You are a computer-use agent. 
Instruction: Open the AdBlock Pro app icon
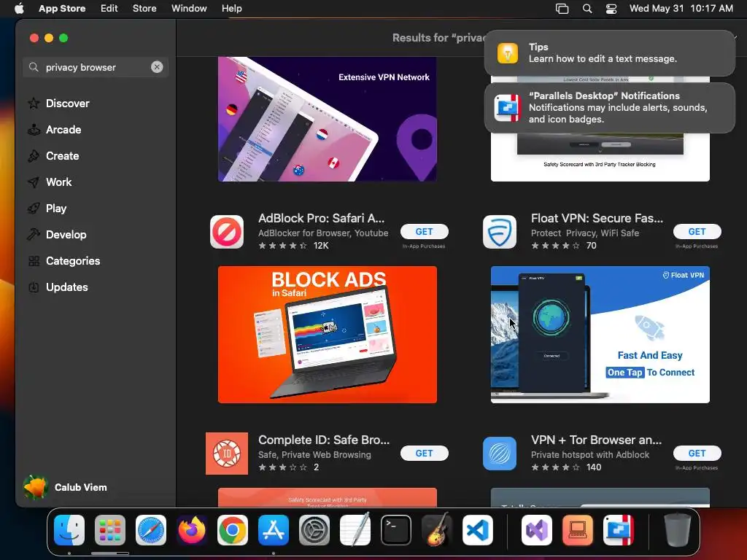click(x=227, y=232)
